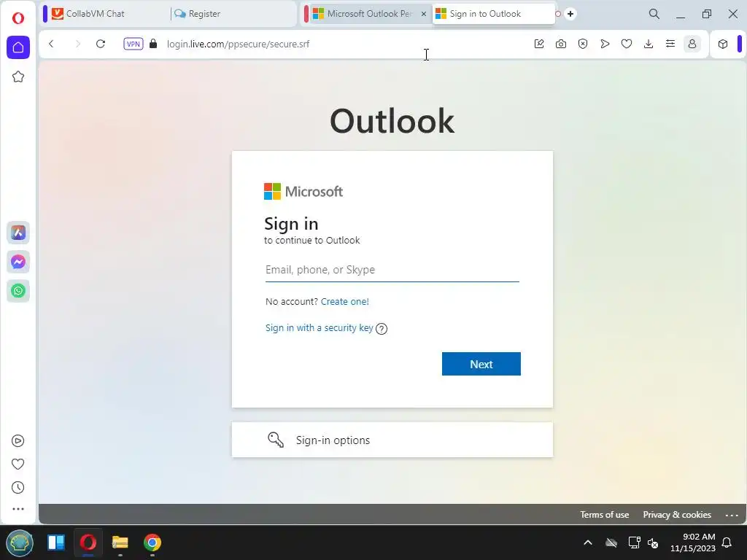The width and height of the screenshot is (747, 560).
Task: Open a new tab with plus
Action: tap(570, 14)
